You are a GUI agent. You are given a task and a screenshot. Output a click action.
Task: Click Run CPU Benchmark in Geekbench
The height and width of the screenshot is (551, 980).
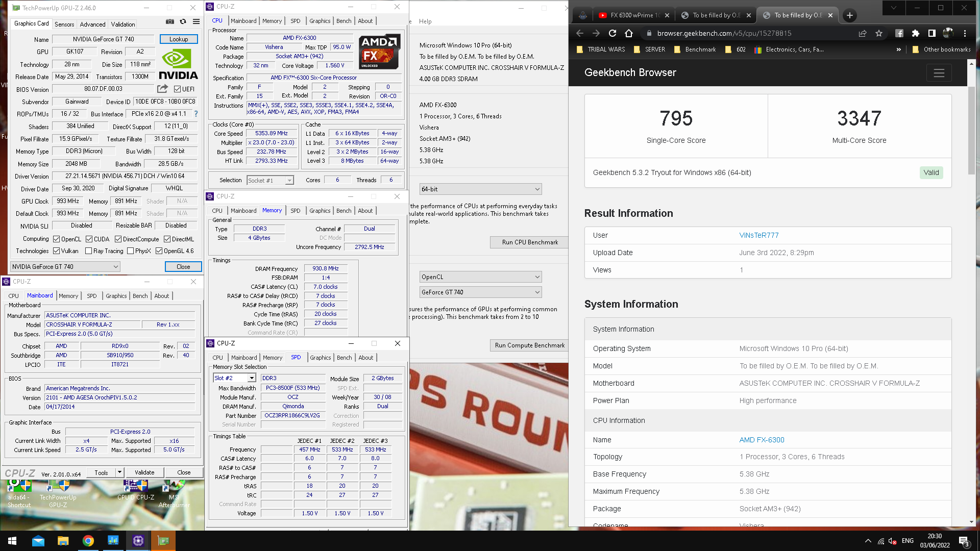(530, 242)
